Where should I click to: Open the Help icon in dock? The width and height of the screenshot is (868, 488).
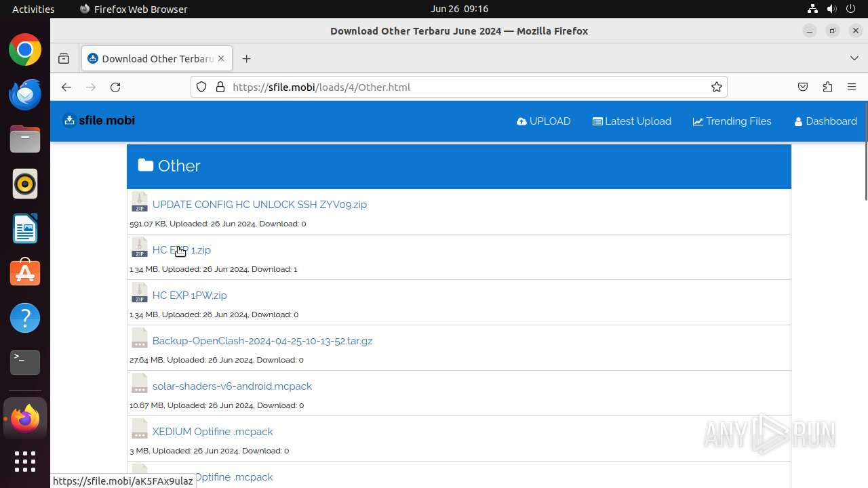click(25, 318)
